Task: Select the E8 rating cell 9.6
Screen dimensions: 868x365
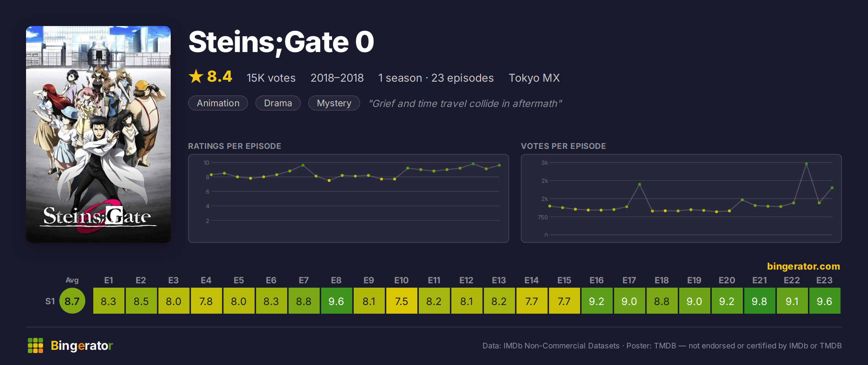Action: point(336,301)
